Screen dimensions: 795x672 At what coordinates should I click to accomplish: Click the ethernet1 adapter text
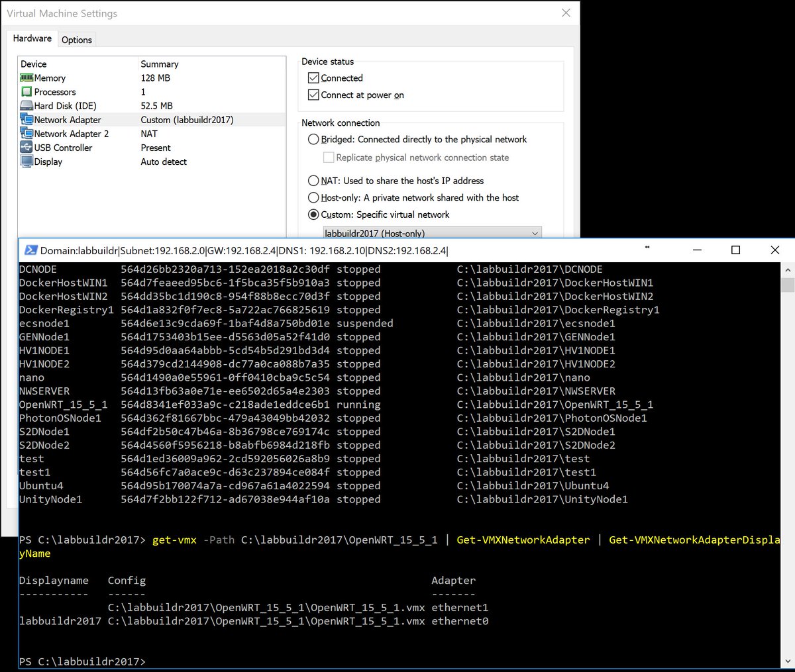[460, 607]
